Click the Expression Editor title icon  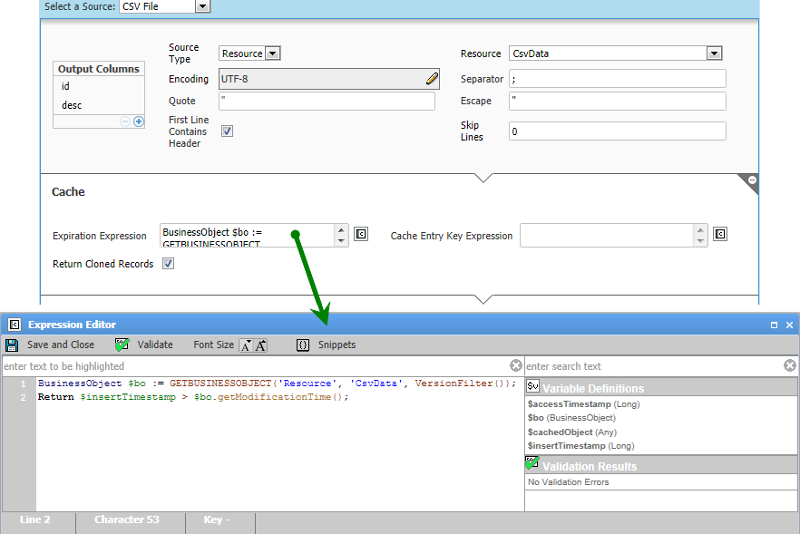pos(15,324)
